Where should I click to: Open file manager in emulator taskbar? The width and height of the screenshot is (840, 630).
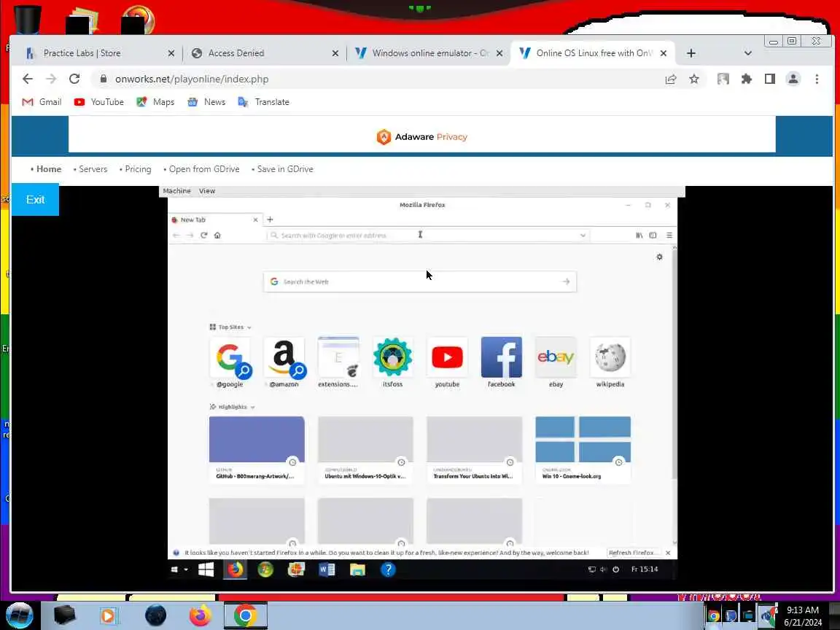click(x=357, y=569)
